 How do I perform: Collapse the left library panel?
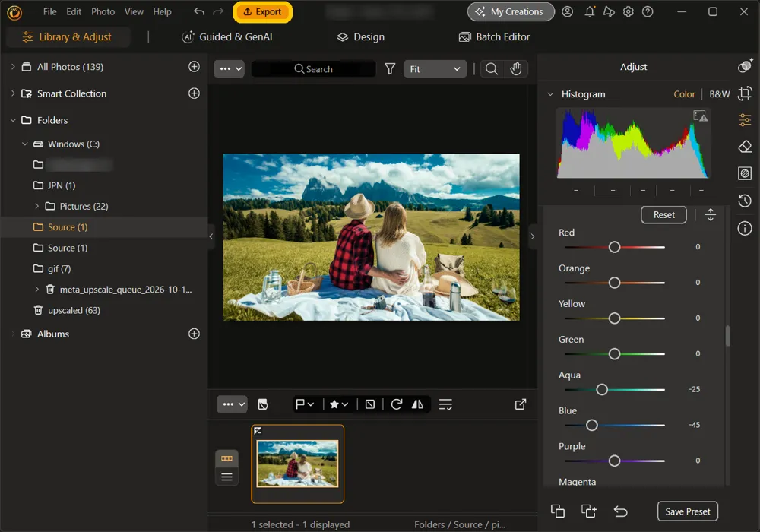[211, 236]
